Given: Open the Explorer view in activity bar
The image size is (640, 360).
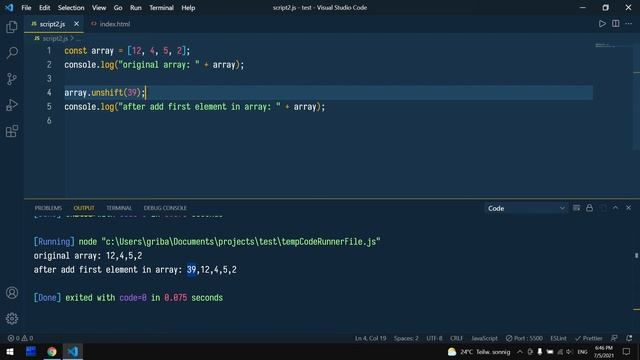Looking at the screenshot, I should point(12,27).
